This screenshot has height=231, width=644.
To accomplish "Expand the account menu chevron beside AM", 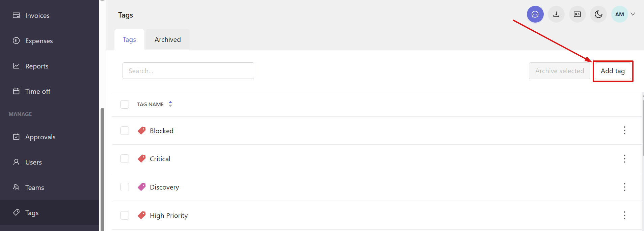I will pyautogui.click(x=633, y=14).
